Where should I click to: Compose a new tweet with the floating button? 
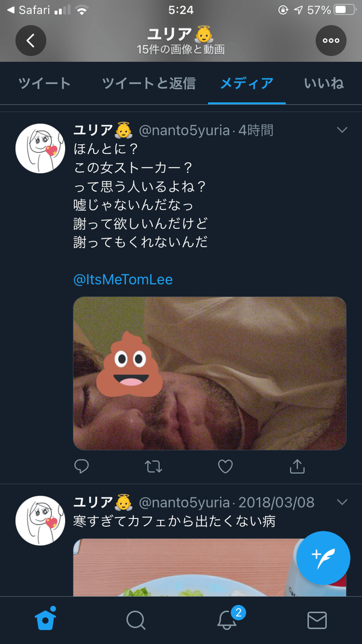pyautogui.click(x=323, y=558)
